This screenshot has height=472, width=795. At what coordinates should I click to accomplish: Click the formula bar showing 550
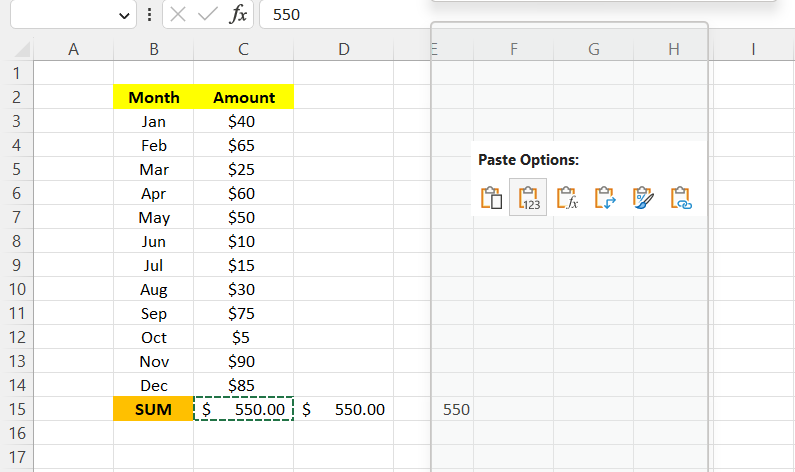click(500, 14)
